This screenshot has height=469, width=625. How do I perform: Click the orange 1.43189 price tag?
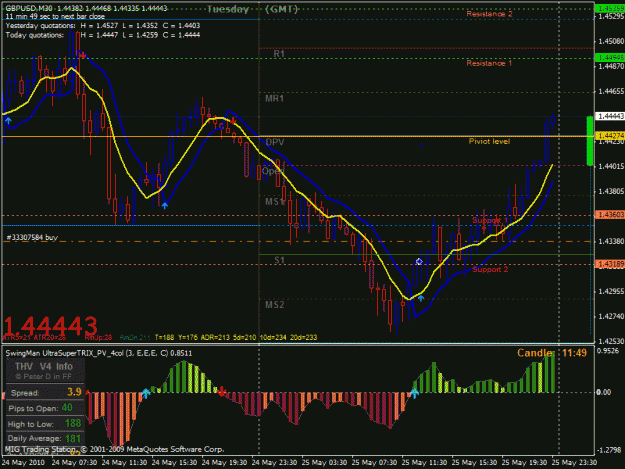click(610, 264)
